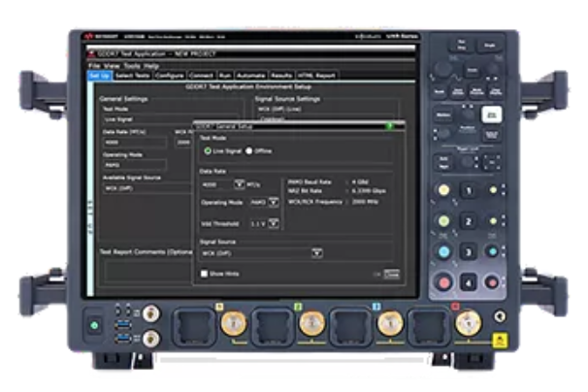Screen dimensions: 588x392
Task: Switch to the Select Tests tab
Action: coord(133,76)
